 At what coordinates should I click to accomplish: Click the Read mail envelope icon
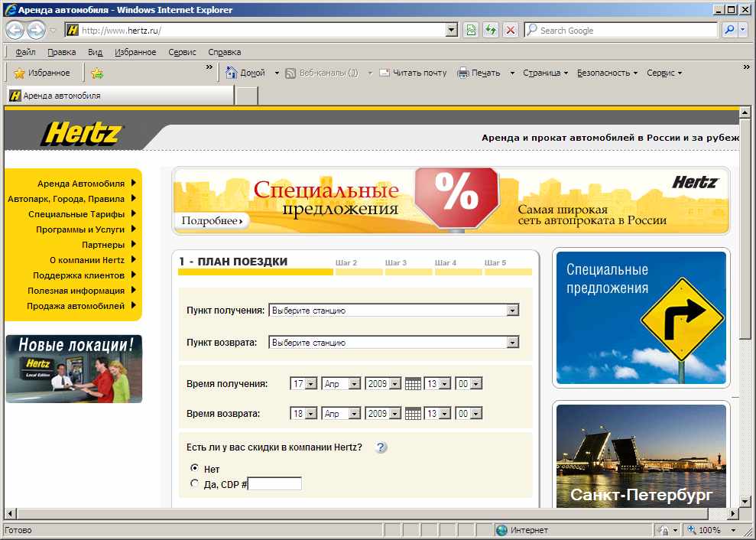[384, 73]
